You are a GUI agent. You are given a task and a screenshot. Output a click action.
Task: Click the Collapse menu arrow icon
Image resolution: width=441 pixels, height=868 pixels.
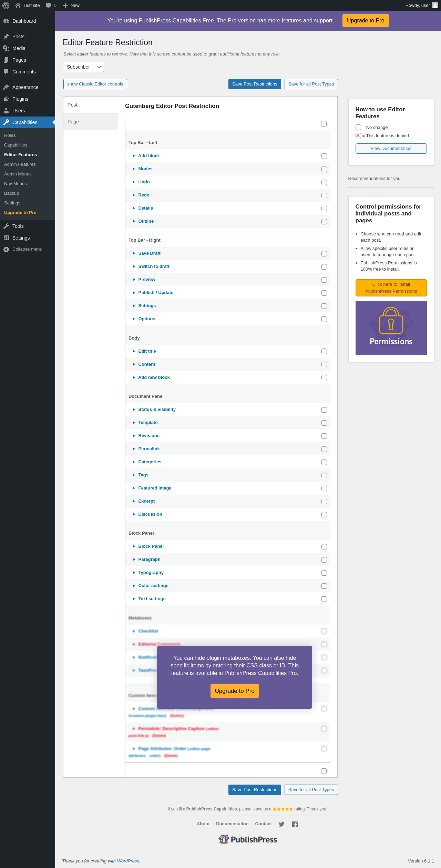click(6, 249)
